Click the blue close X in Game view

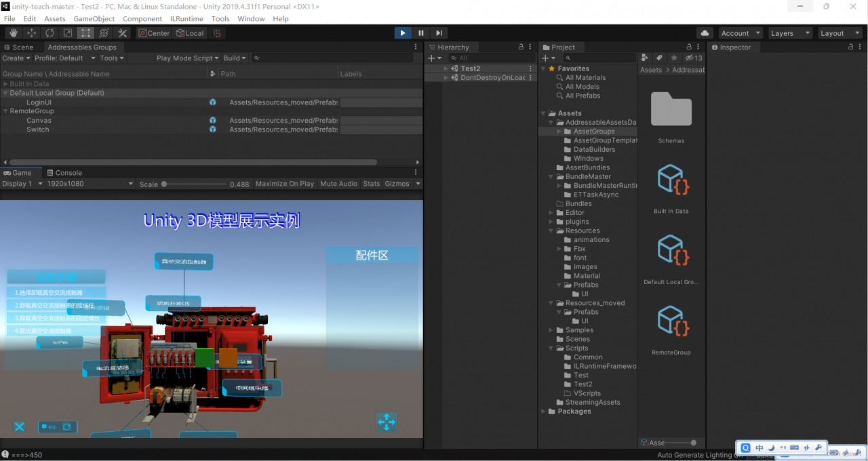pyautogui.click(x=20, y=426)
